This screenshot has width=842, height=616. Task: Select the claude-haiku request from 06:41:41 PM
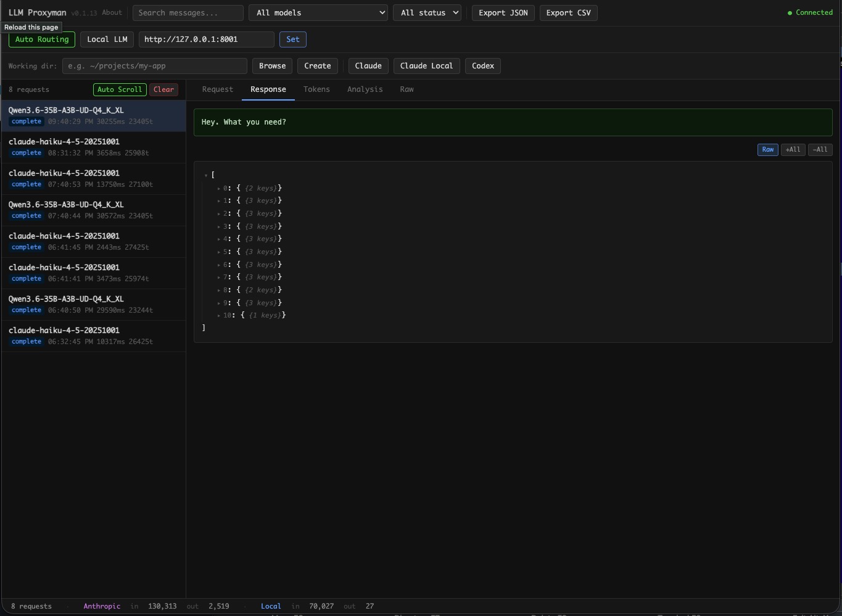tap(93, 273)
